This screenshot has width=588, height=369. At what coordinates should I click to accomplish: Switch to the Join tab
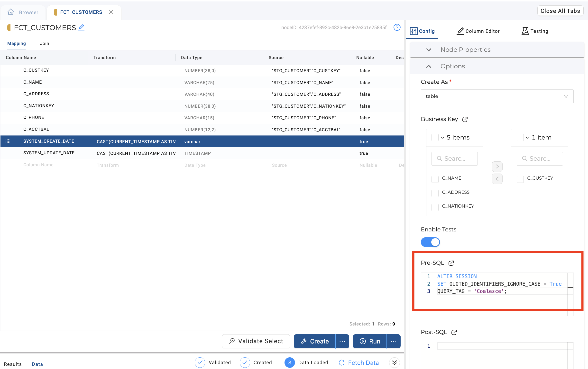tap(44, 43)
